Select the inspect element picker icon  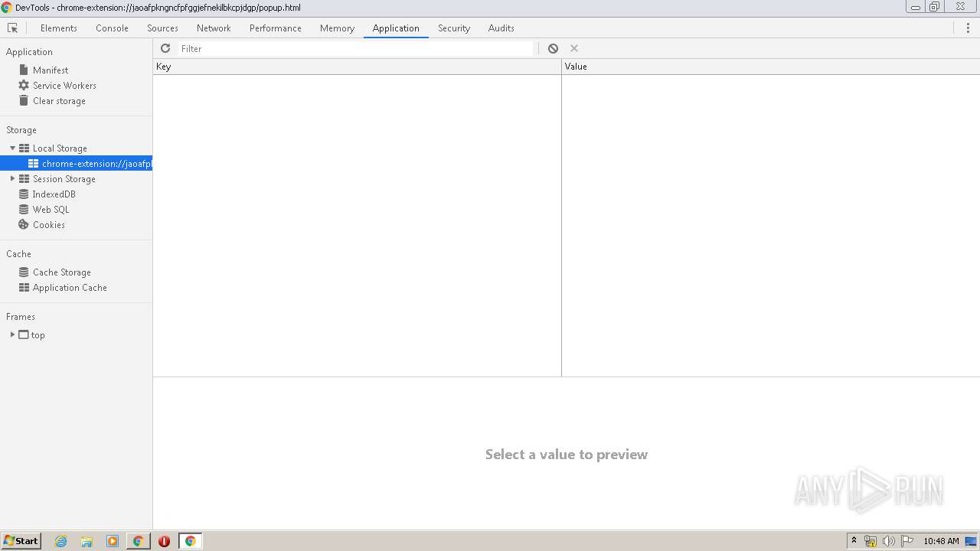(x=12, y=28)
